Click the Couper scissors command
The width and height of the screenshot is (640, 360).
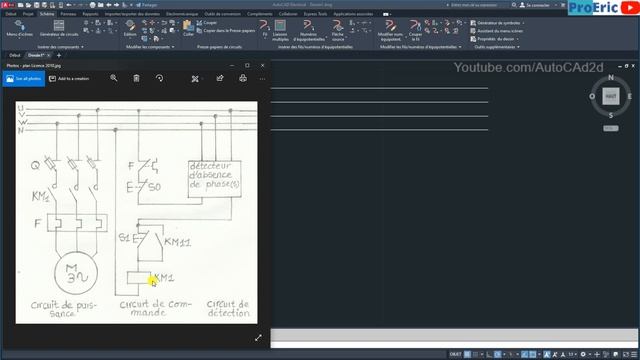point(207,23)
